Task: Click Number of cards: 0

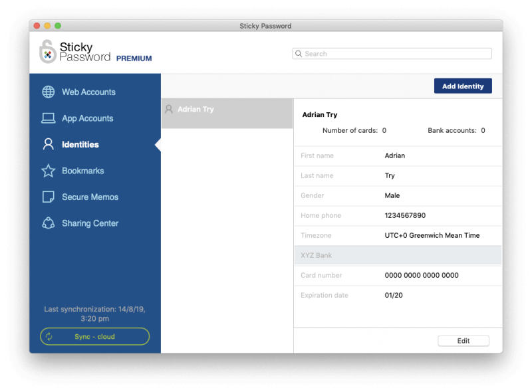Action: click(354, 130)
